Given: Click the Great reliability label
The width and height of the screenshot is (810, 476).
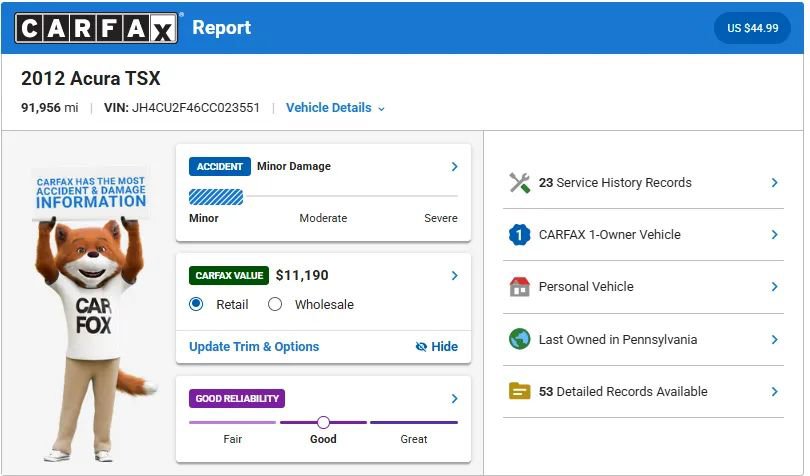Looking at the screenshot, I should click(x=414, y=439).
